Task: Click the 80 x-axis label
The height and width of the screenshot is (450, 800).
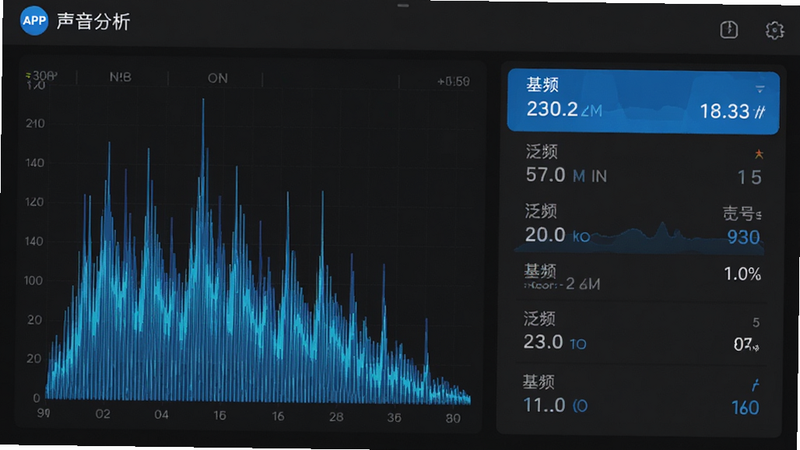Action: click(453, 418)
